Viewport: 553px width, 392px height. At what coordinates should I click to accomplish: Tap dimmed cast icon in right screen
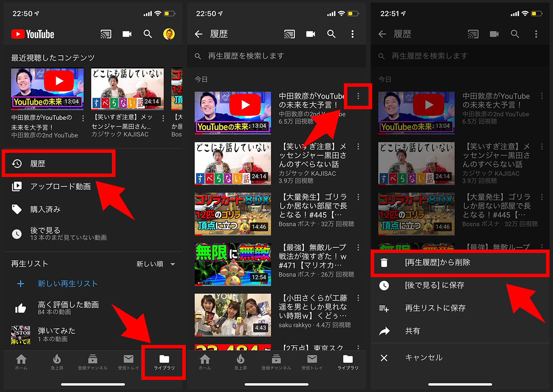point(473,34)
